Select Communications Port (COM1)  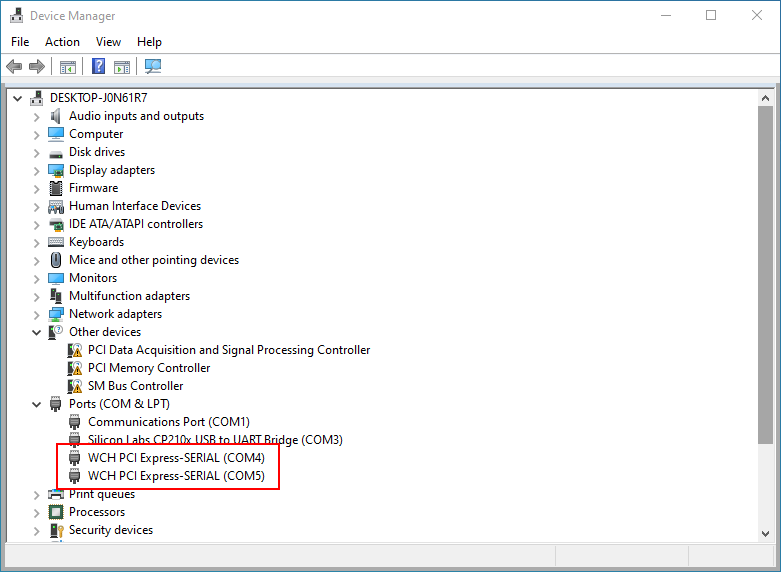[x=168, y=422]
